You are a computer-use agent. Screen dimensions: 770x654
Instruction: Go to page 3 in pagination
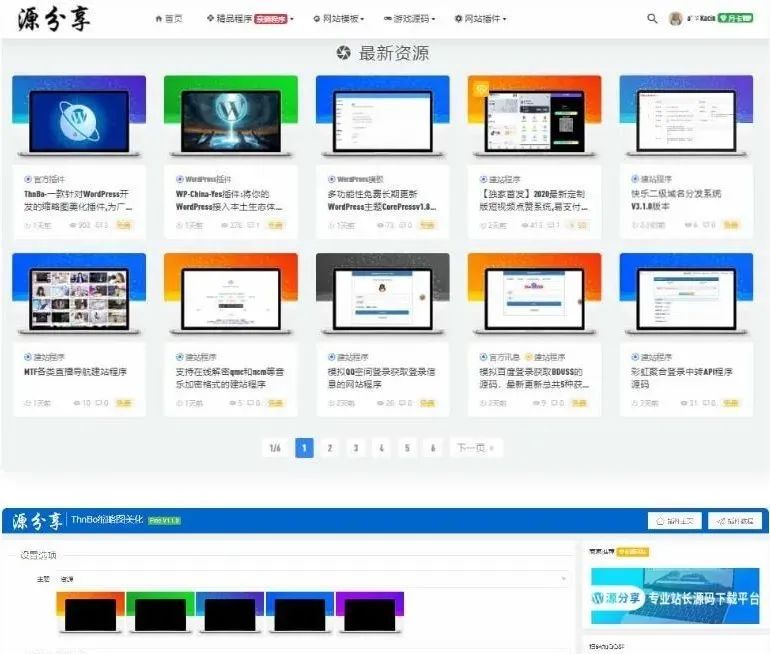356,448
